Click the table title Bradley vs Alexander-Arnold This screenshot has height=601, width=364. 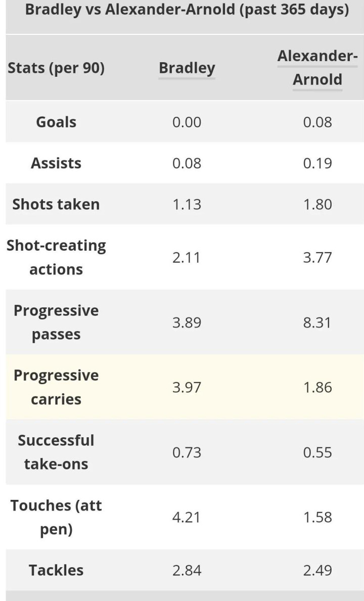187,9
